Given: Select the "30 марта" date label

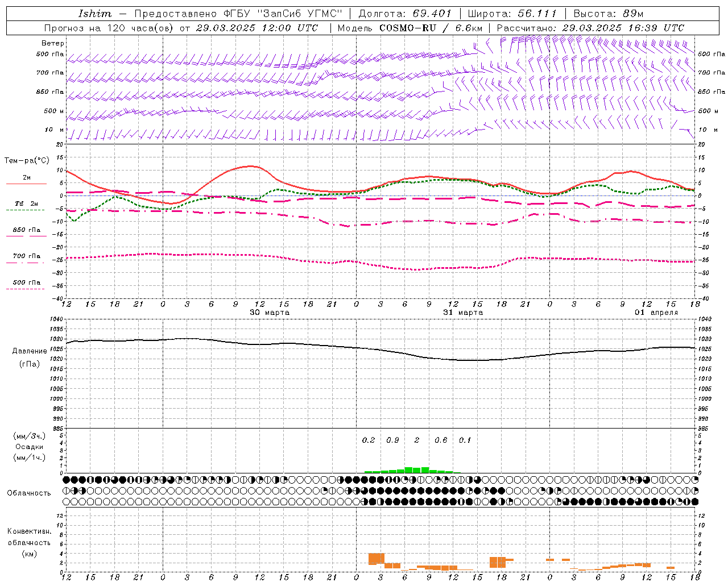Looking at the screenshot, I should [x=270, y=313].
